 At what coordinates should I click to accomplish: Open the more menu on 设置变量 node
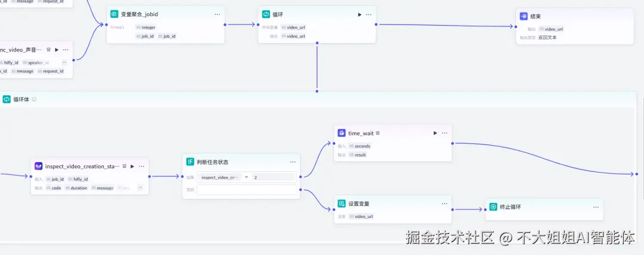click(444, 204)
